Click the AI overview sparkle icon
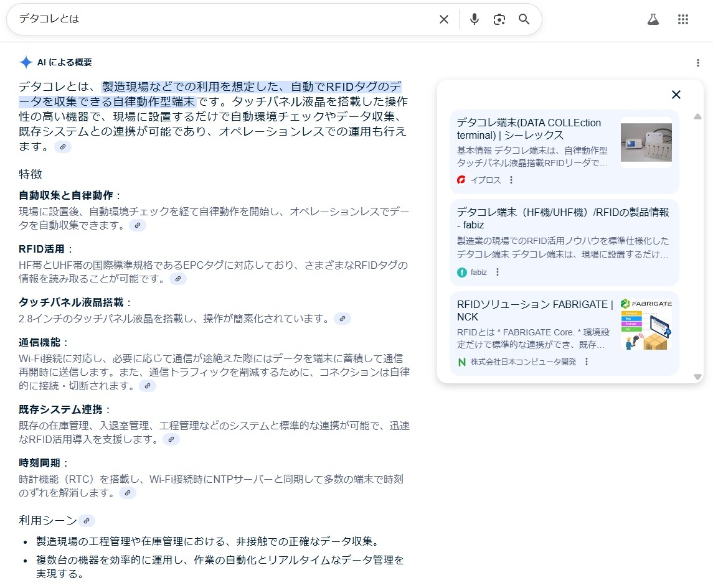Viewport: 713px width, 588px height. click(26, 62)
